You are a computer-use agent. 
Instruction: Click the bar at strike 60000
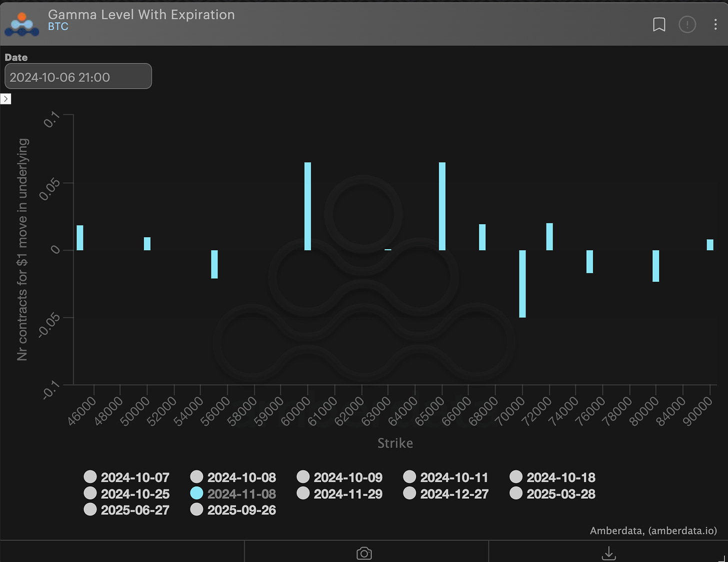pos(307,206)
